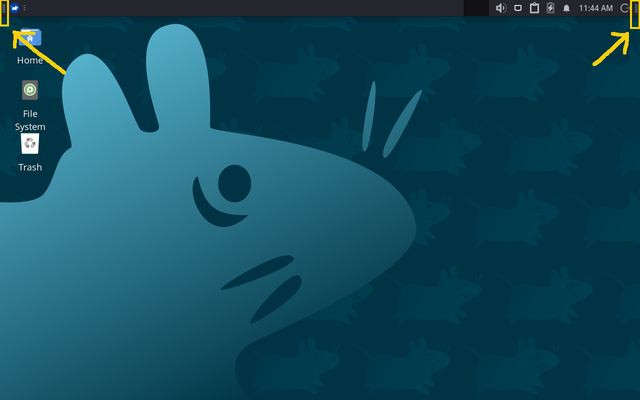Open the battery power manager icon
This screenshot has height=400, width=640.
550,8
